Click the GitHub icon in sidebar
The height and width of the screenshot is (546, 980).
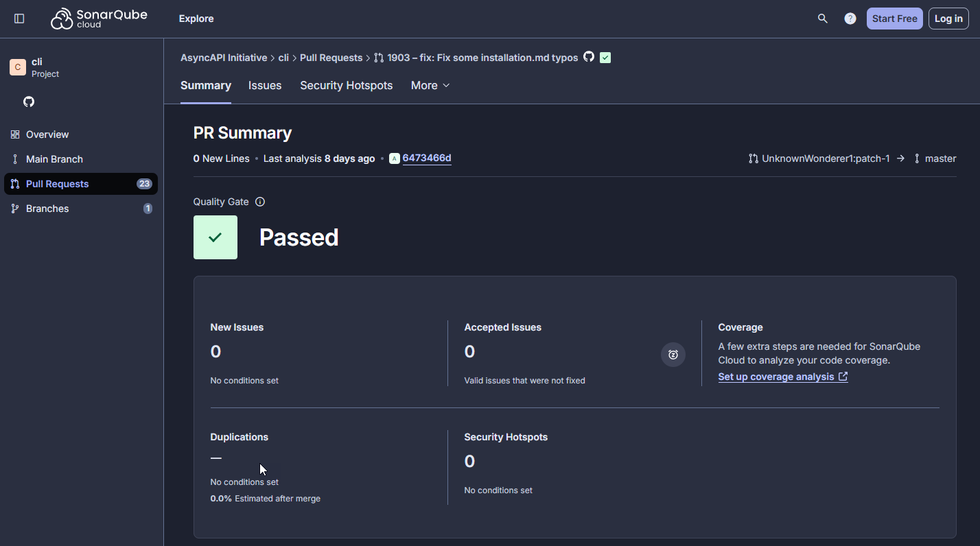(29, 102)
